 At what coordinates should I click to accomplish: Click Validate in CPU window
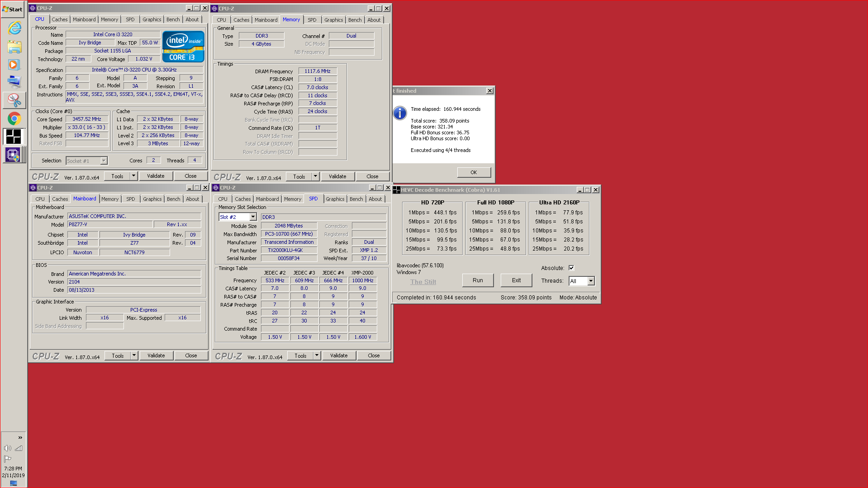[x=156, y=176]
